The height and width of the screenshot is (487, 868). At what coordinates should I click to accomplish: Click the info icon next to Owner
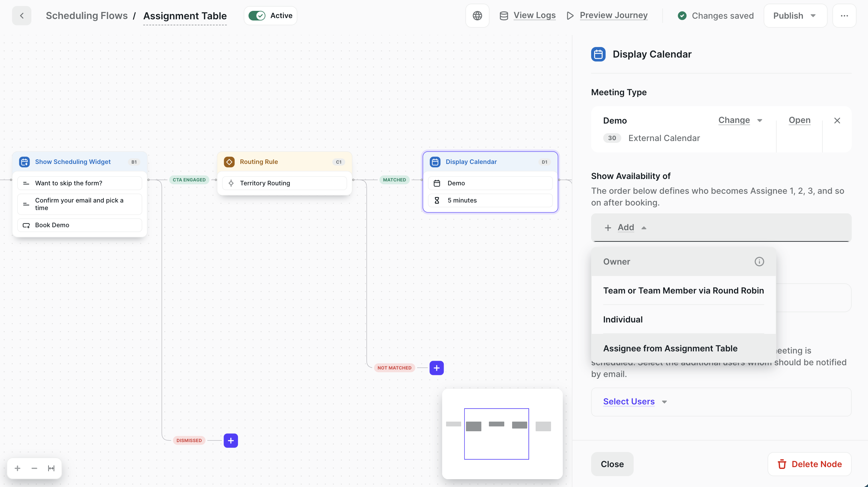point(759,262)
